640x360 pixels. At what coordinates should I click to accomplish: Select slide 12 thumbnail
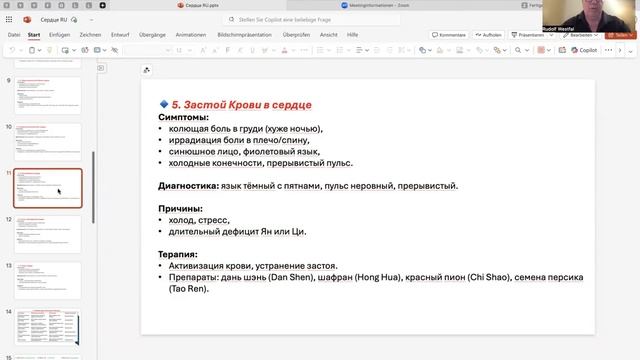tap(48, 234)
